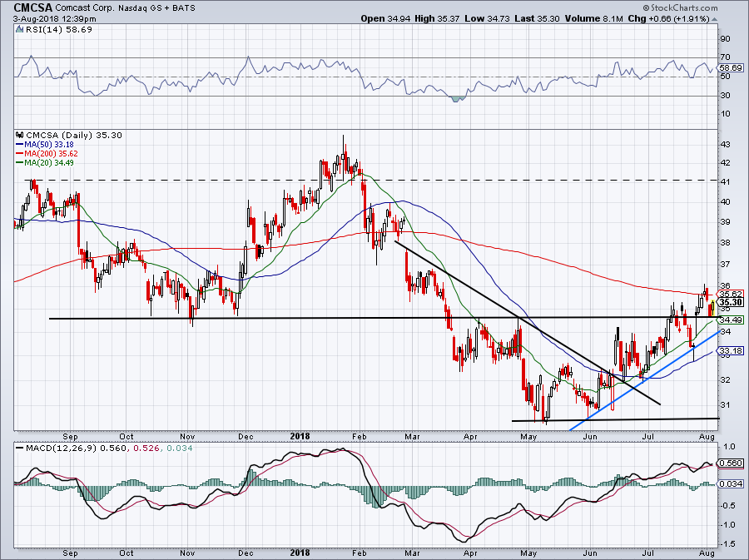The width and height of the screenshot is (749, 560).
Task: Click the -0.5 level on the MACD axis
Action: [x=727, y=506]
